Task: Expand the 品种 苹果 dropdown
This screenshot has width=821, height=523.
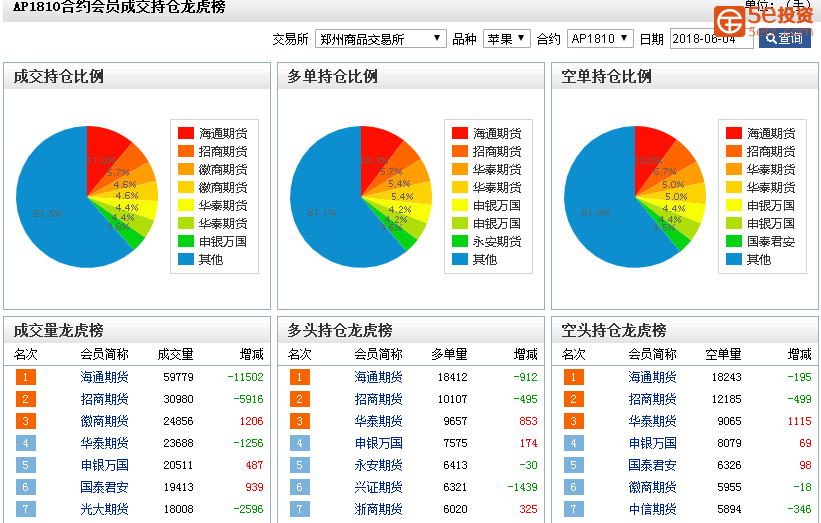Action: click(x=506, y=39)
